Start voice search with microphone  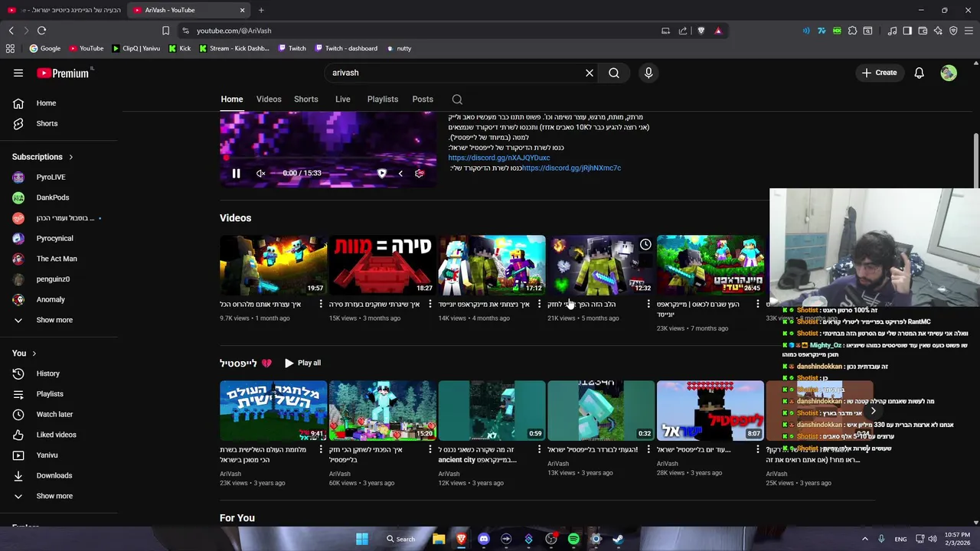[x=648, y=73]
